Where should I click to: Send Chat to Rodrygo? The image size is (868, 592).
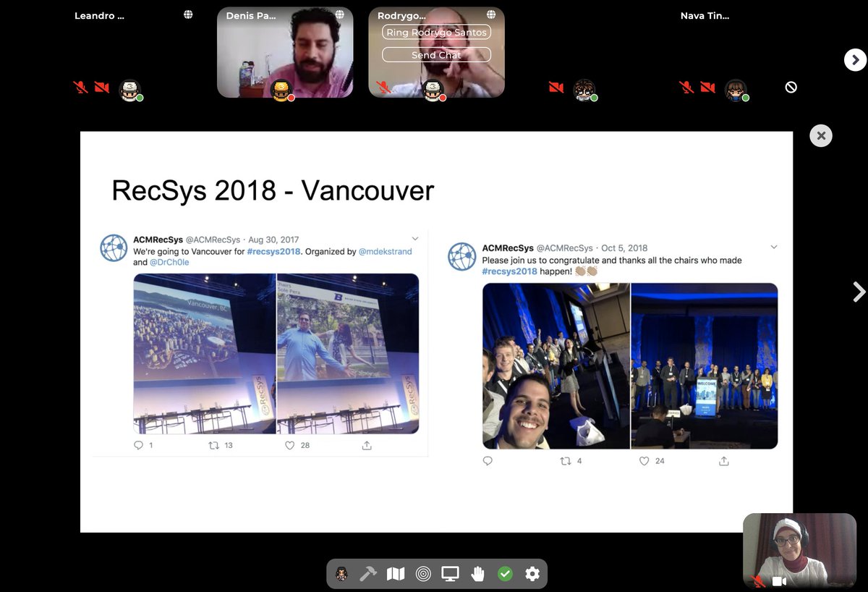(x=436, y=55)
